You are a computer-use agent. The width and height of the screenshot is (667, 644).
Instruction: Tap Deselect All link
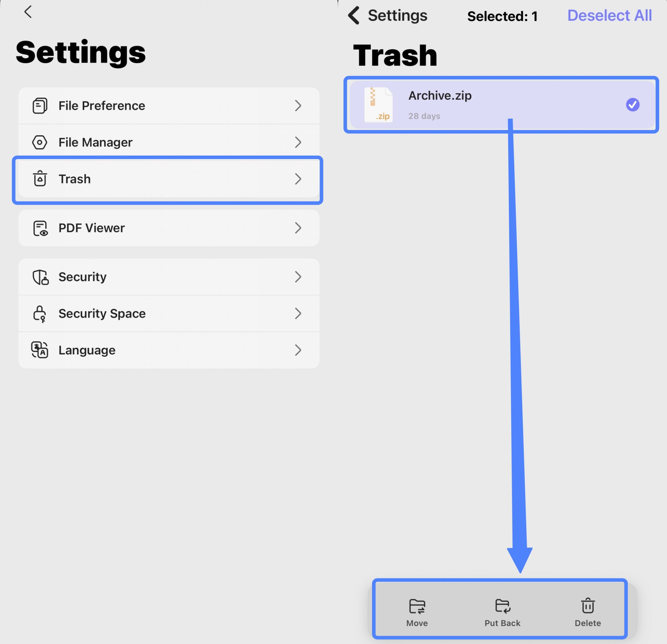tap(609, 16)
